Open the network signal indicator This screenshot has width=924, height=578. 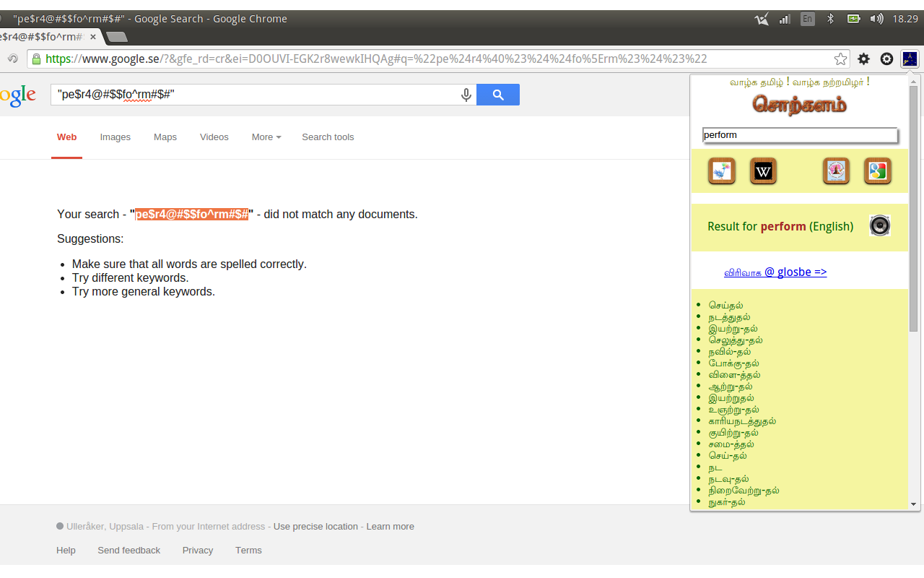pos(785,20)
